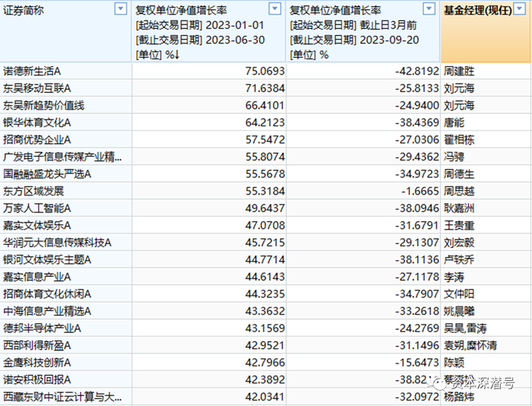Screen dimensions: 532x406
Task: Select manager name 王贵重
Action: pos(459,225)
